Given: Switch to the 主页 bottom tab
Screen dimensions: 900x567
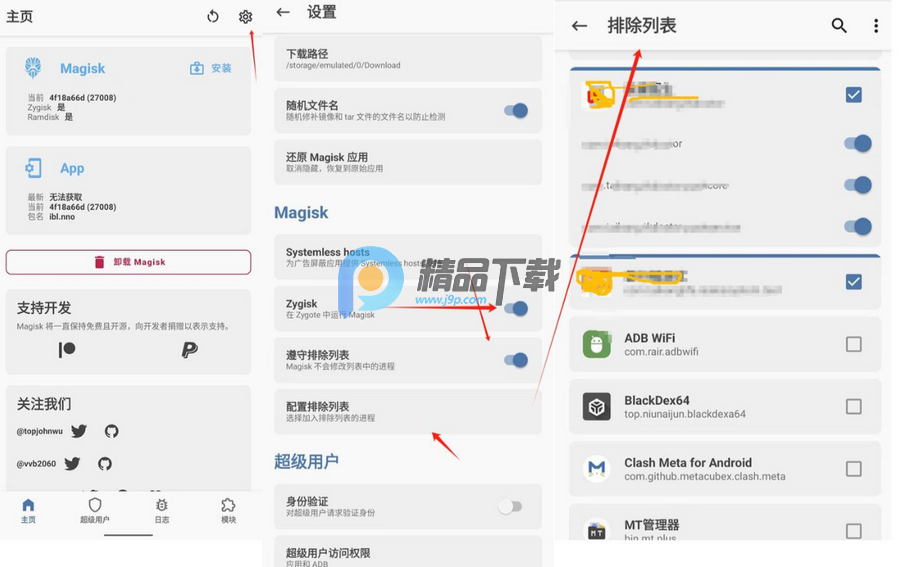Looking at the screenshot, I should (x=28, y=511).
